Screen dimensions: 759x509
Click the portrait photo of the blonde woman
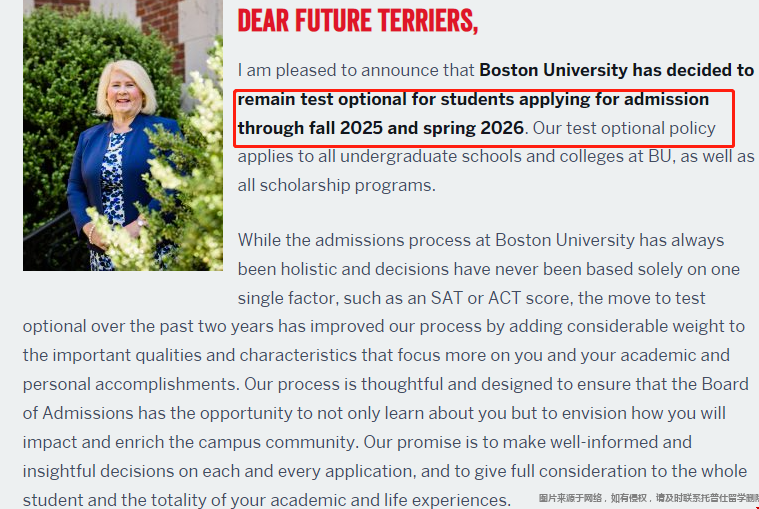click(122, 135)
